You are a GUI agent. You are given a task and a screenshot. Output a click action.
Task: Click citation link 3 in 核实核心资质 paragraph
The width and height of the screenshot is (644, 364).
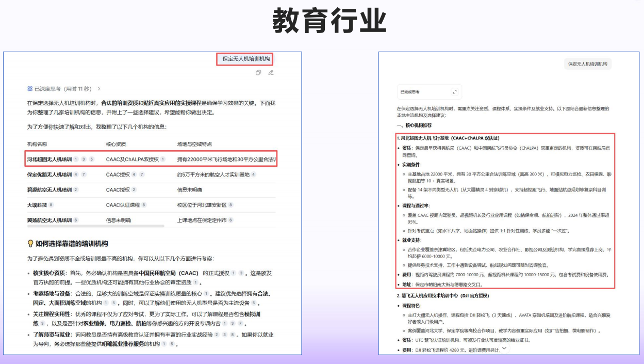(x=241, y=273)
